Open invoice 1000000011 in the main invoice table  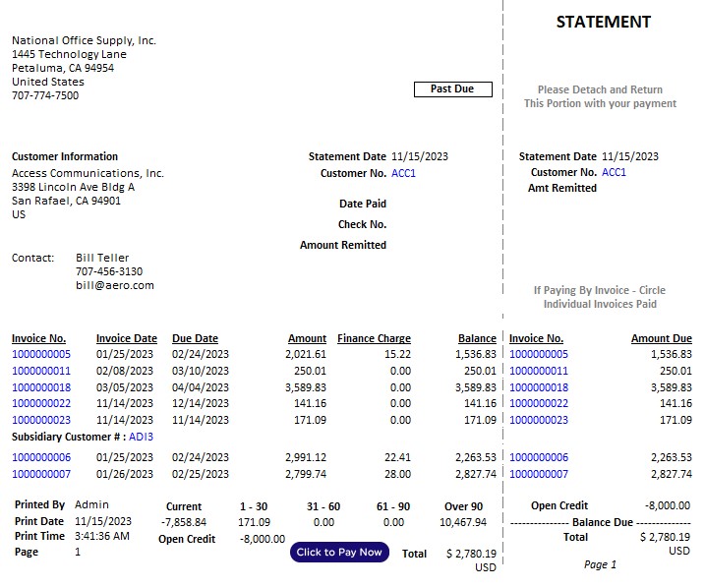41,371
